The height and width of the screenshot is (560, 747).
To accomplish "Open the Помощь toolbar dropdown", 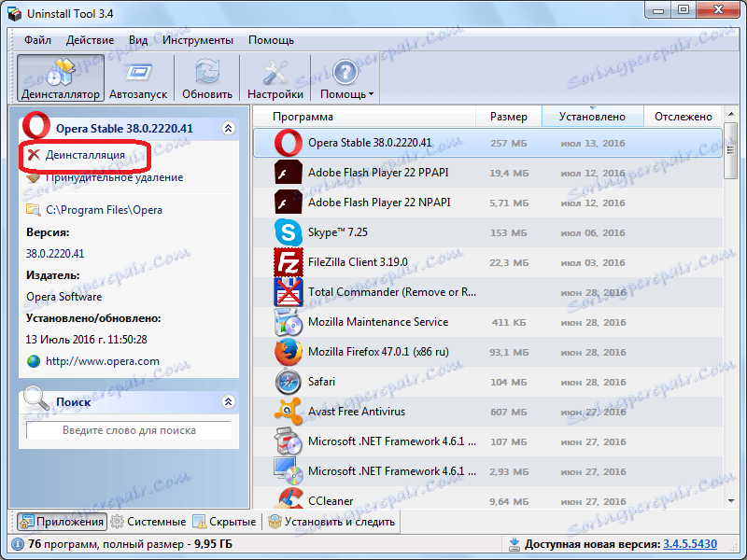I will click(346, 78).
